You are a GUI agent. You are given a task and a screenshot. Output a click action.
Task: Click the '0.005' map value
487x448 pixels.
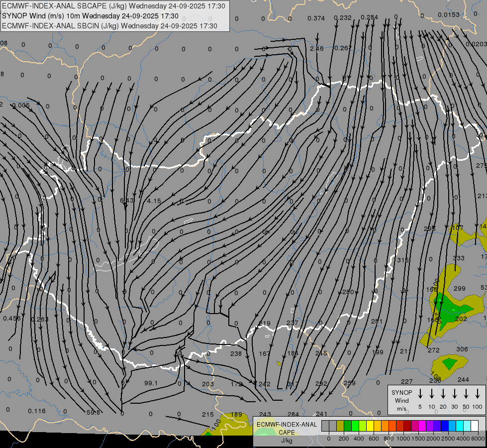click(x=21, y=106)
